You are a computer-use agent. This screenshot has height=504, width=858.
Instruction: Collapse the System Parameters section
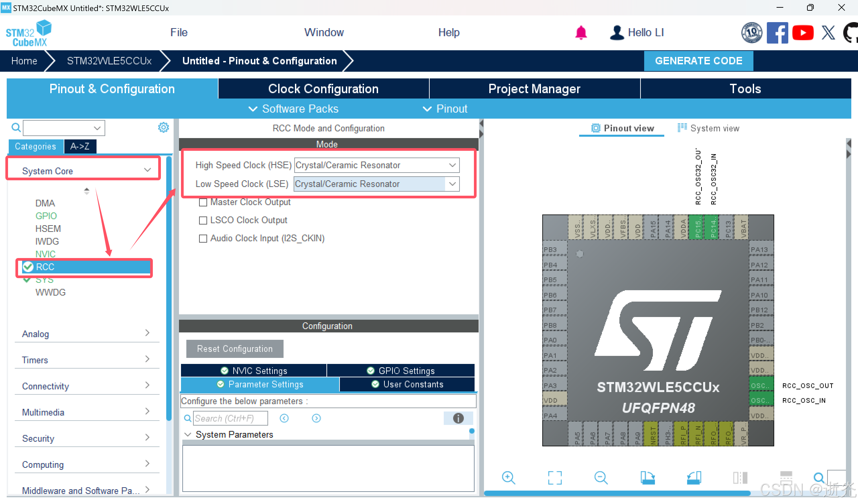click(x=188, y=435)
